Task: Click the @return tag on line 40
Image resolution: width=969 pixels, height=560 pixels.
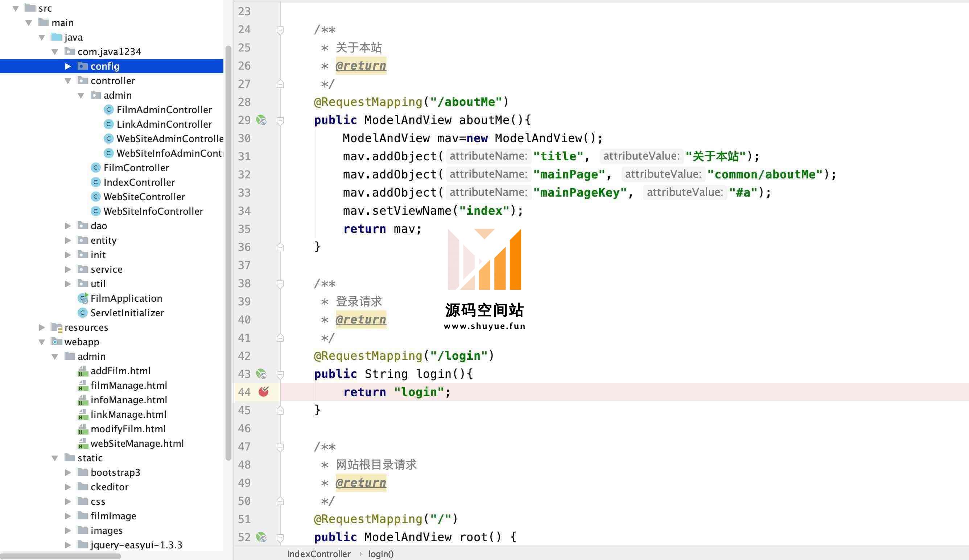Action: [x=361, y=320]
